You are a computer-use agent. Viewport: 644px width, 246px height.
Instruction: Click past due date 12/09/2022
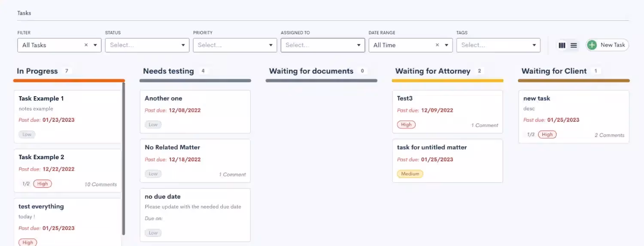[x=437, y=110]
